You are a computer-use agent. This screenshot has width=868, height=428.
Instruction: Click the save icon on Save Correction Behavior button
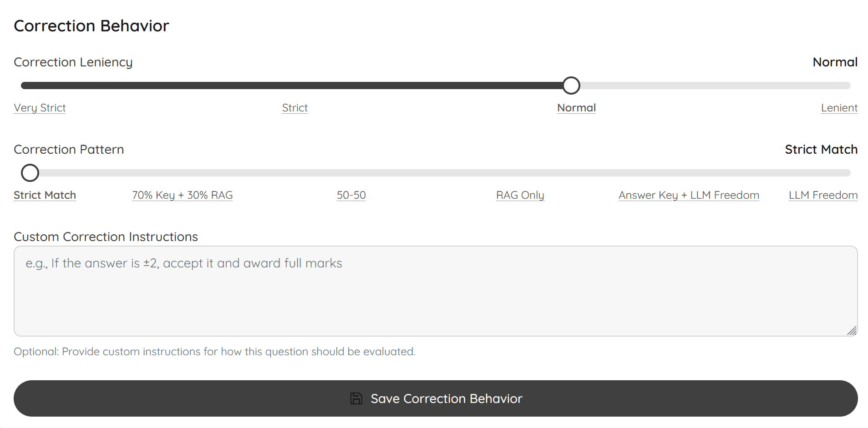coord(355,398)
